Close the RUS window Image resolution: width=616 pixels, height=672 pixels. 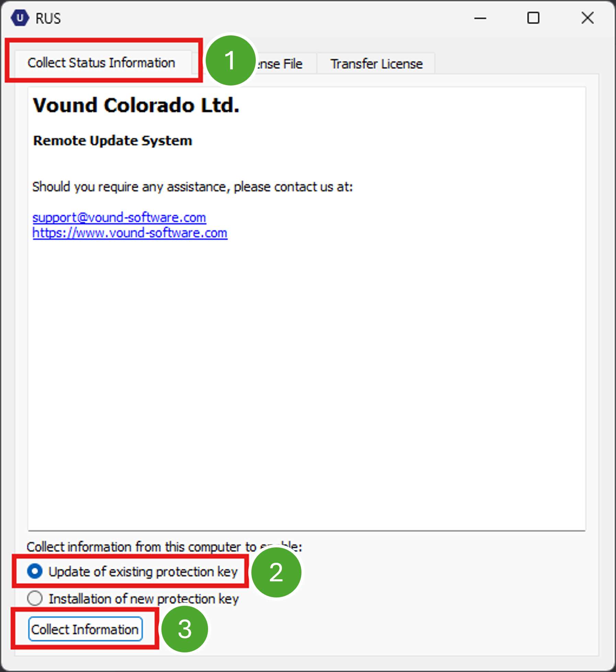click(x=587, y=18)
